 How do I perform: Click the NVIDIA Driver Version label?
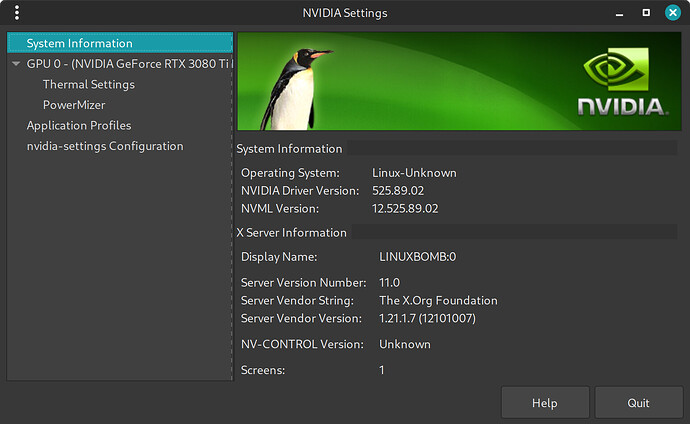[300, 190]
